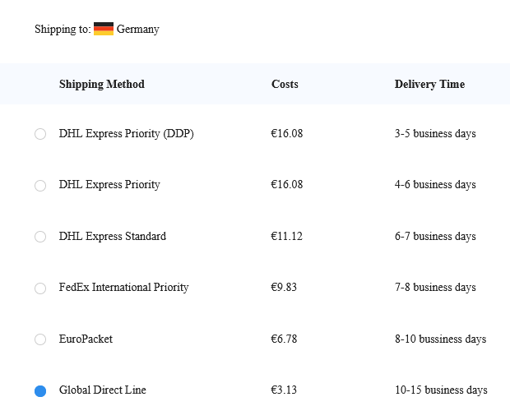The height and width of the screenshot is (420, 510).
Task: Click the Global Direct Line label
Action: tap(103, 390)
